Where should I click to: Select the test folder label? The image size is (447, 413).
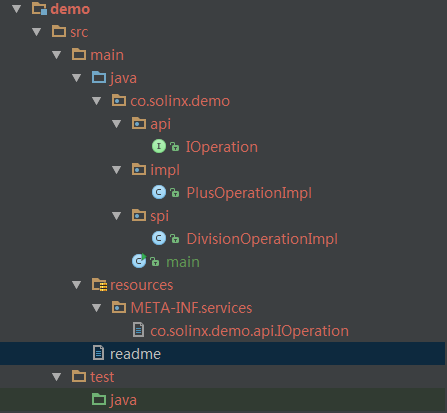pos(102,377)
